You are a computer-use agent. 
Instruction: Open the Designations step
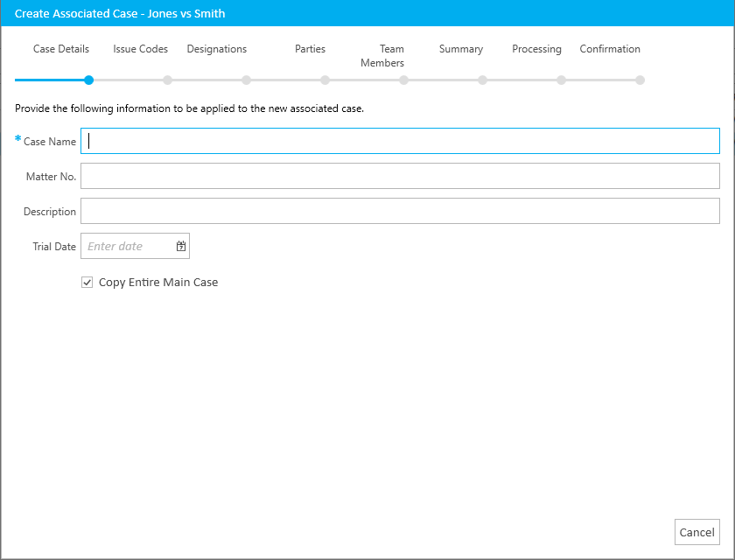(217, 49)
